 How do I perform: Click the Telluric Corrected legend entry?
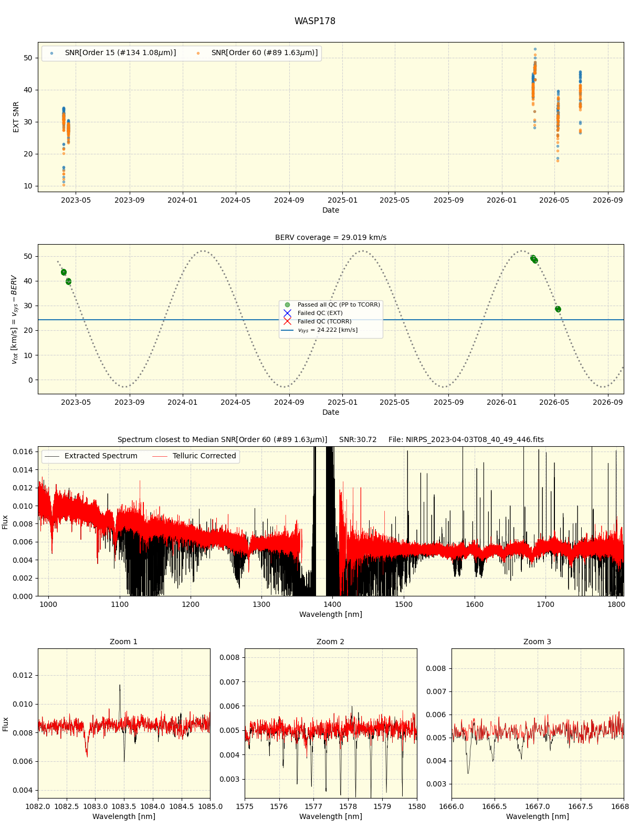tap(194, 456)
